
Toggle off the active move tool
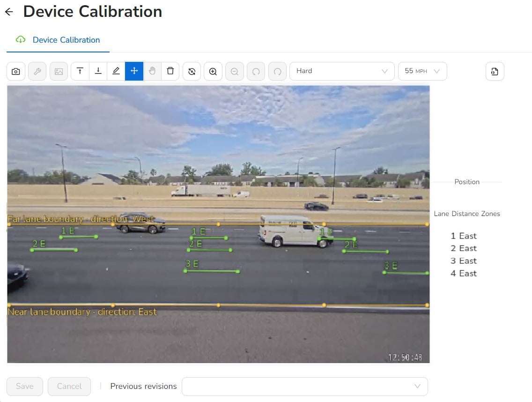click(x=134, y=71)
